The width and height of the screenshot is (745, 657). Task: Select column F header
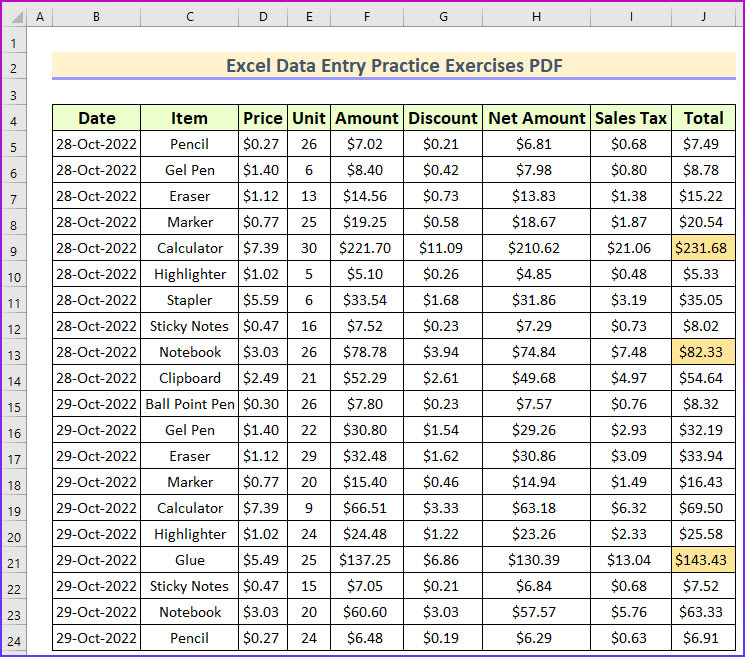367,18
